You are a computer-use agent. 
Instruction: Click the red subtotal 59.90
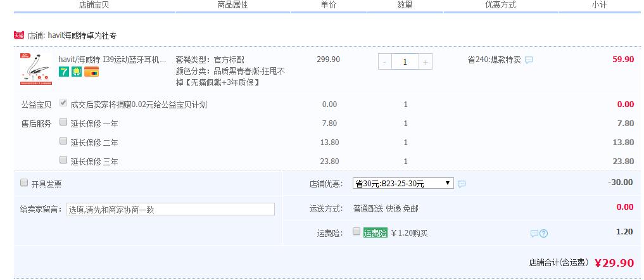click(623, 59)
